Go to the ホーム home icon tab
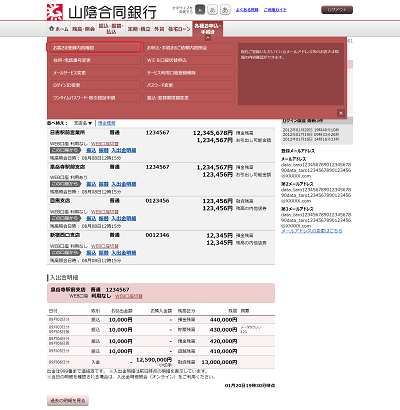400x410 pixels. coord(59,29)
